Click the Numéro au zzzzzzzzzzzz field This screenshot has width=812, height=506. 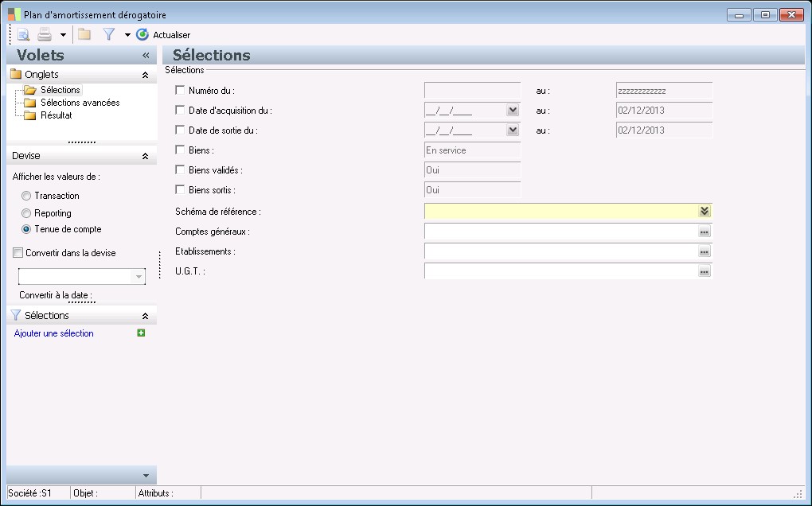tap(665, 91)
